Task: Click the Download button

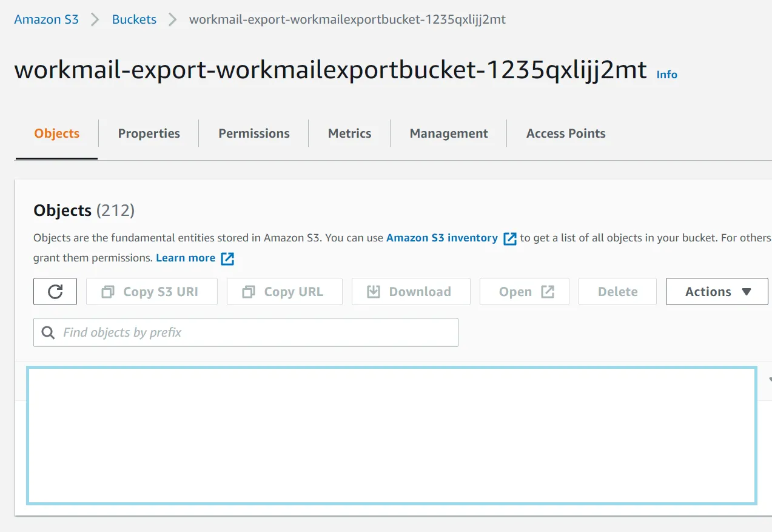Action: click(x=411, y=291)
